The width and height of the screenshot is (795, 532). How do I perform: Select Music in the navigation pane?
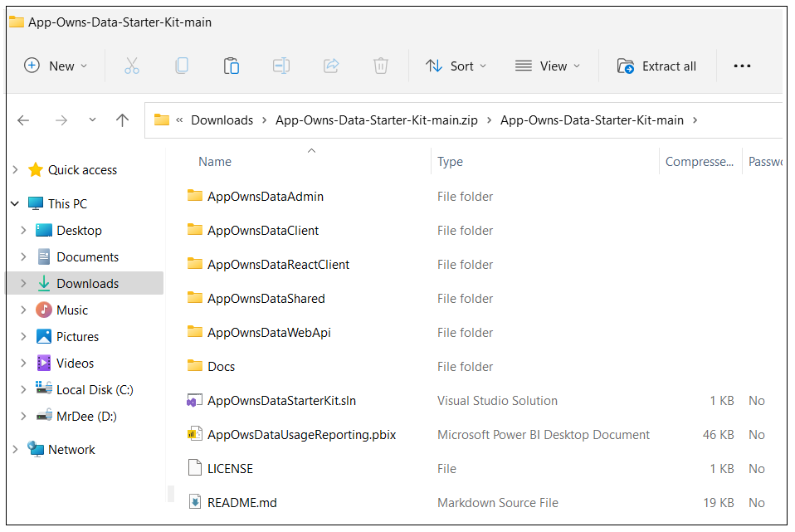pos(72,310)
